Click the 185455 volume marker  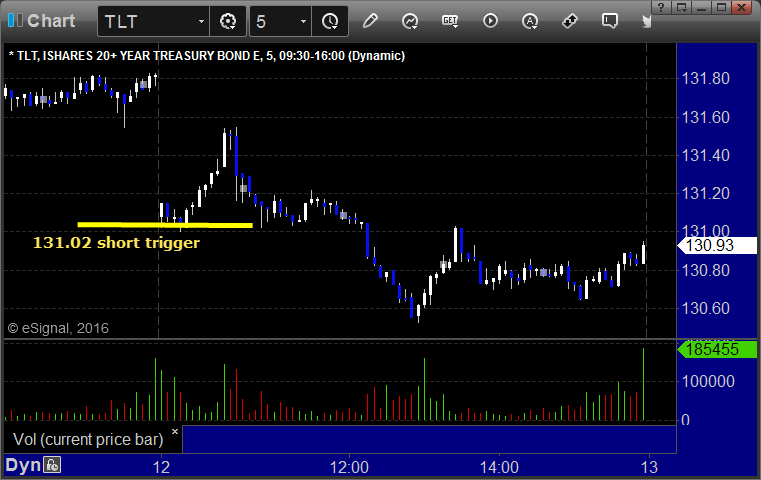[x=717, y=349]
